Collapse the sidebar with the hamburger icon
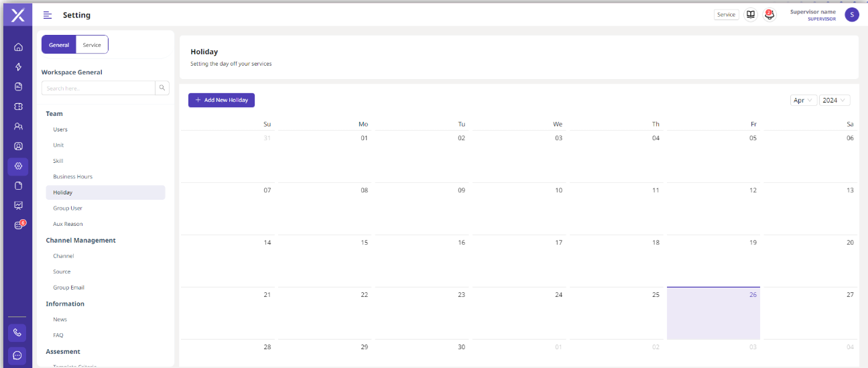The width and height of the screenshot is (868, 368). tap(48, 15)
